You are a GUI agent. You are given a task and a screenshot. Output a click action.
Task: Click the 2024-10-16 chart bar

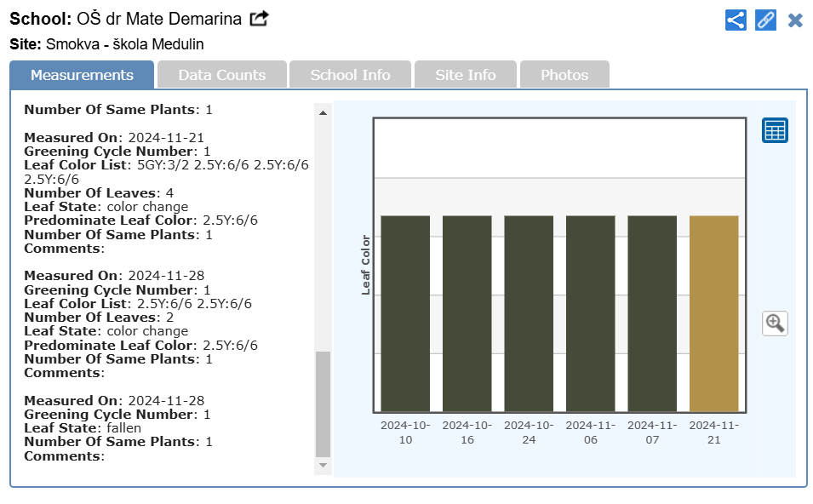tap(467, 313)
